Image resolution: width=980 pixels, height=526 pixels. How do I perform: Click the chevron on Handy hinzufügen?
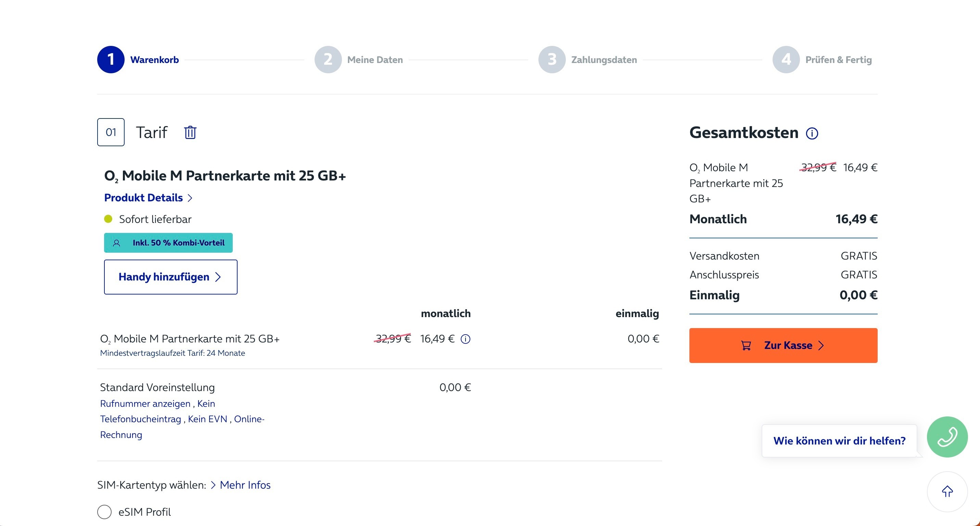218,277
